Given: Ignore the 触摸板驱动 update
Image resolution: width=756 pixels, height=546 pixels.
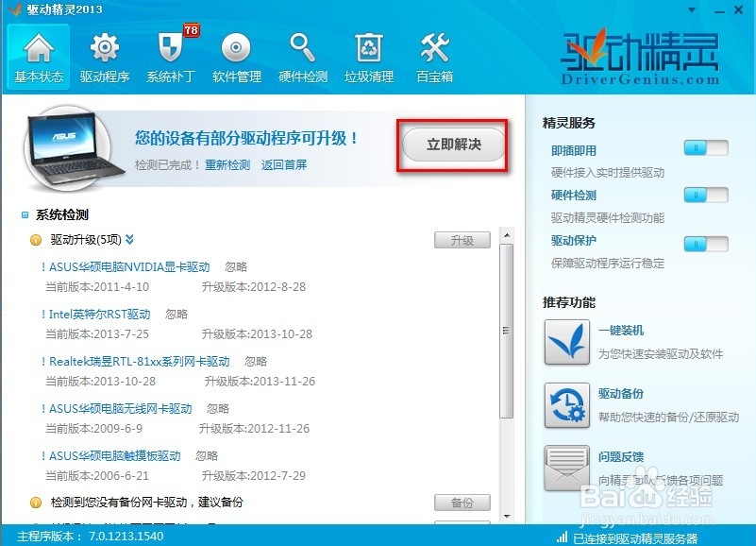Looking at the screenshot, I should [207, 456].
